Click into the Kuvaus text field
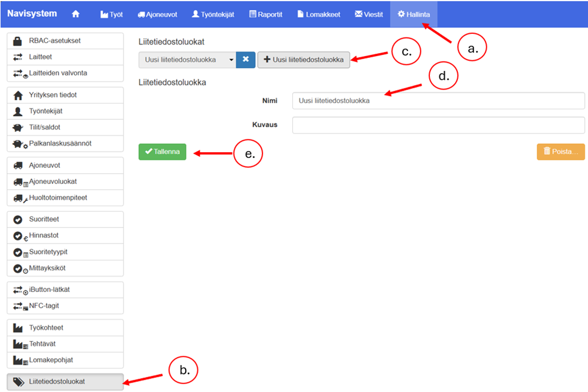 438,125
